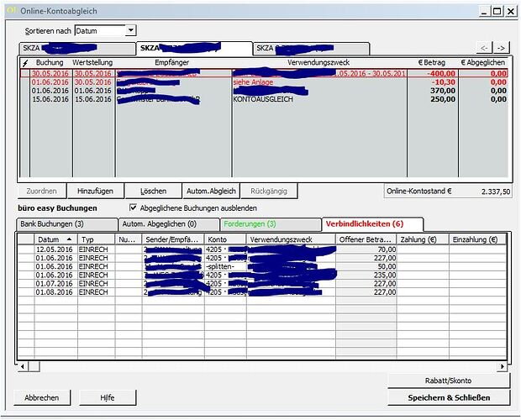Select booking row with amount -400,00
Image resolution: width=521 pixels, height=420 pixels.
[264, 73]
